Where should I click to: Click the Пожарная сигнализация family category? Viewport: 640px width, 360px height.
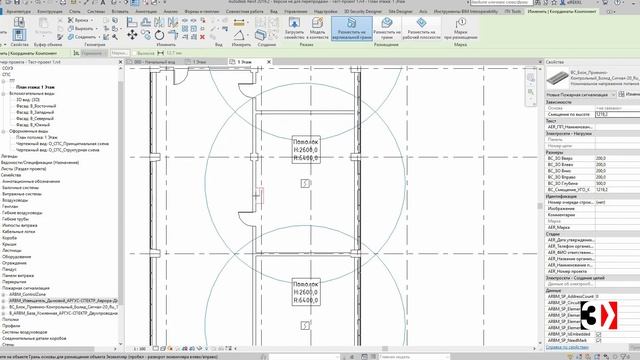[25, 288]
